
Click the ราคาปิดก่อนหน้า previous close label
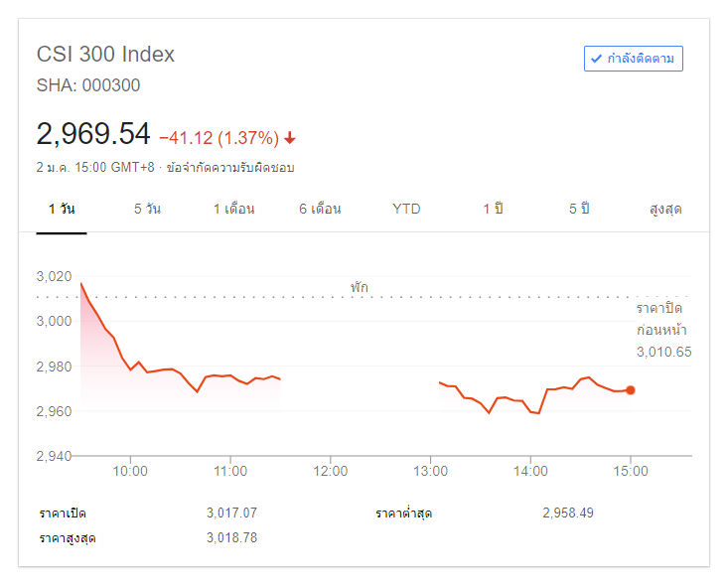pos(663,319)
